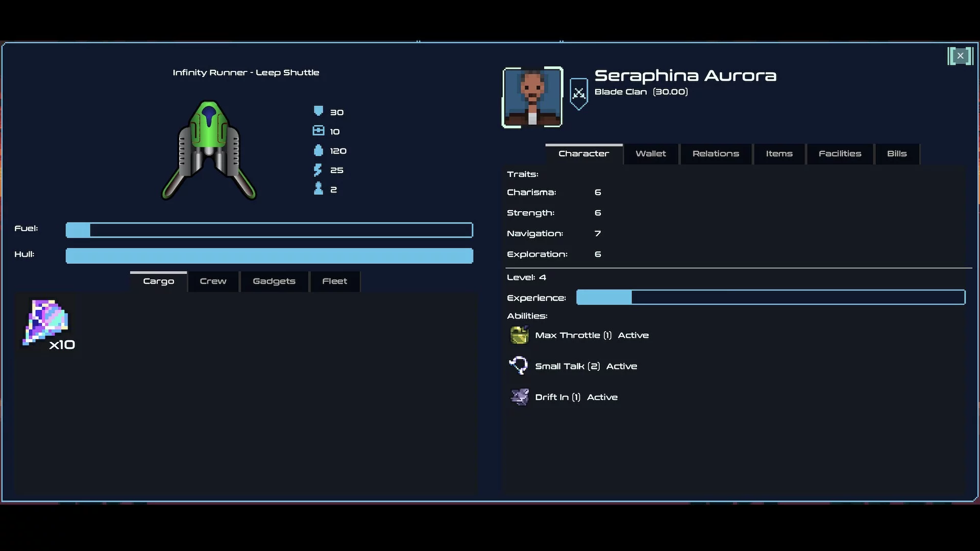Select the Cargo tab

click(158, 281)
